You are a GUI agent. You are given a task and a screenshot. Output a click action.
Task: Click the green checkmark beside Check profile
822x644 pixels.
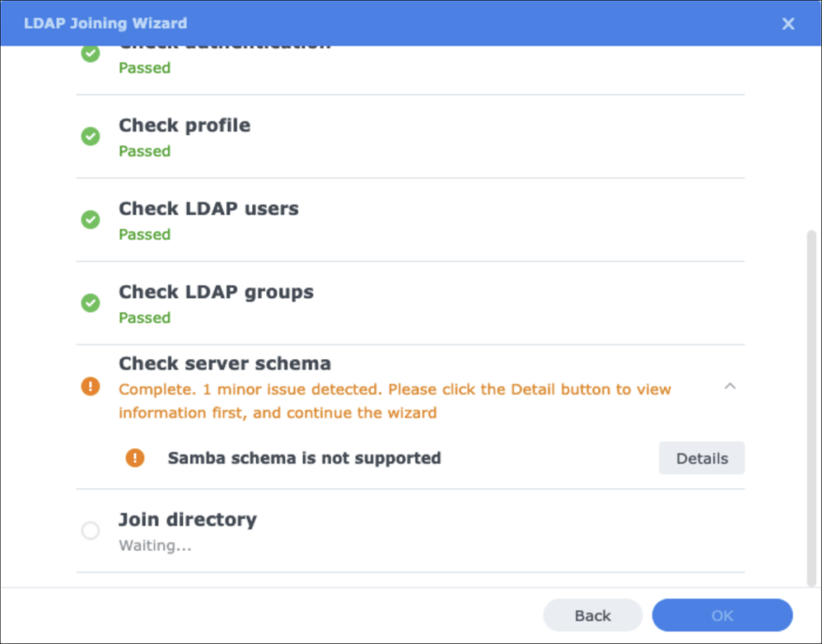pos(90,137)
